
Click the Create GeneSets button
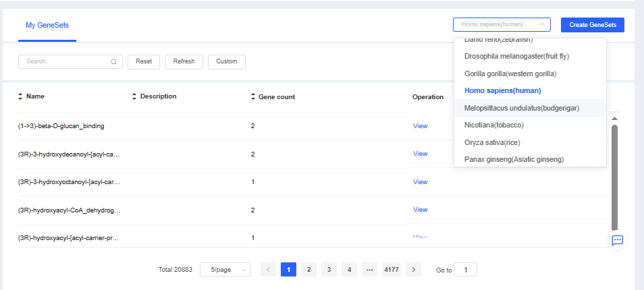tap(592, 25)
